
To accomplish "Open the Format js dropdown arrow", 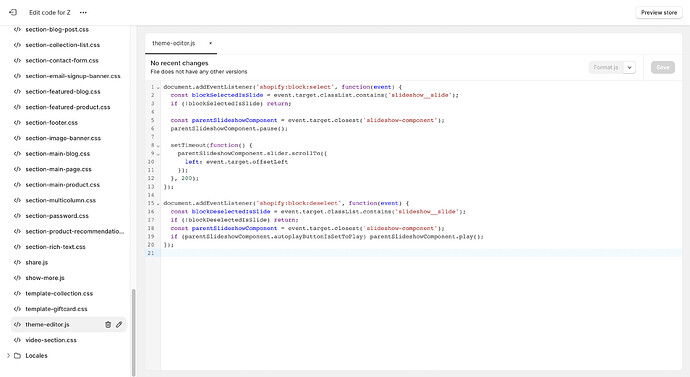I will [x=630, y=67].
